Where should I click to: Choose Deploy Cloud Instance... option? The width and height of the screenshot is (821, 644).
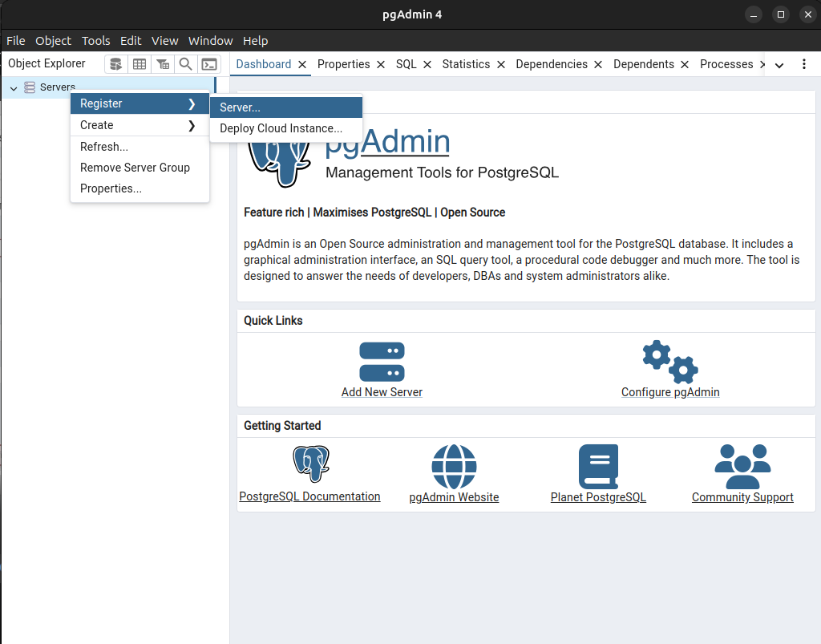(281, 128)
